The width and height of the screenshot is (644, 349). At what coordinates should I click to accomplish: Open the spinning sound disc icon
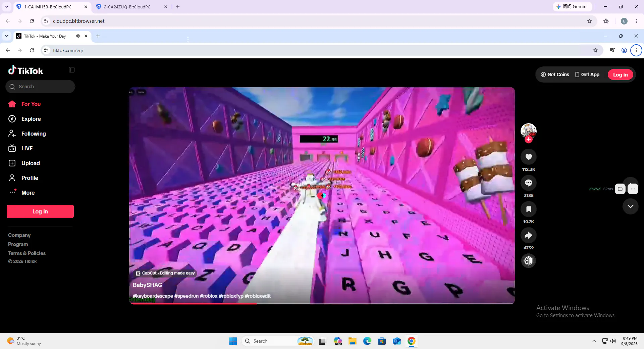tap(529, 261)
